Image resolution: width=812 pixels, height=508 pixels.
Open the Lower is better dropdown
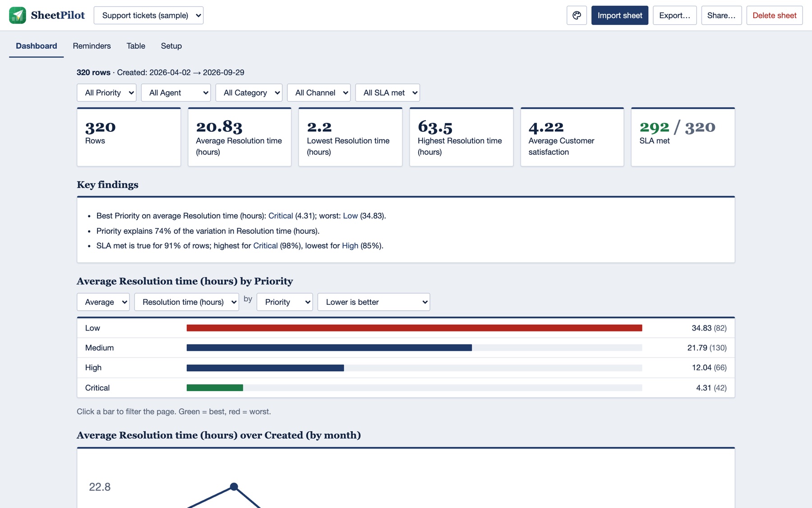pyautogui.click(x=374, y=302)
